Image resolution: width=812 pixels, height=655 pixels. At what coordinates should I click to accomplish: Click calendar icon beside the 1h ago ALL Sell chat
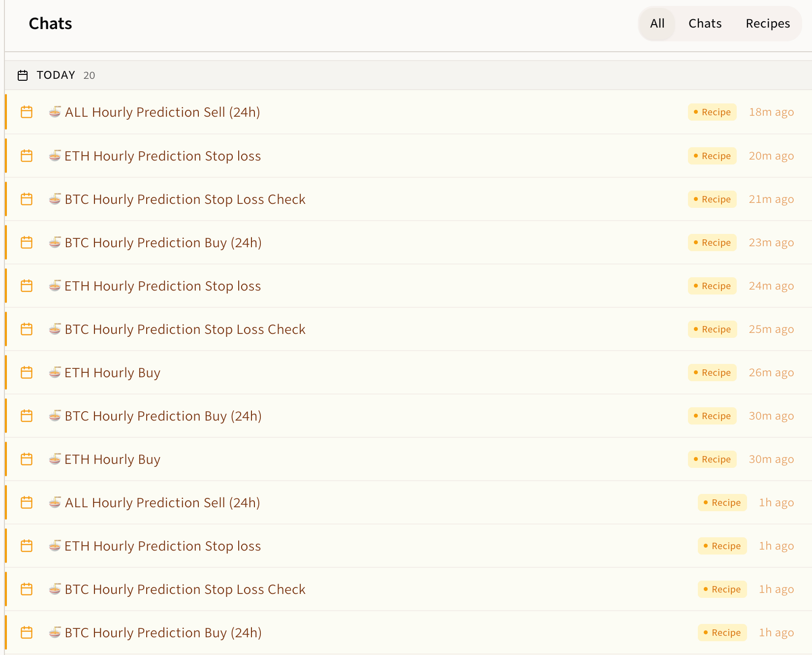pyautogui.click(x=27, y=503)
